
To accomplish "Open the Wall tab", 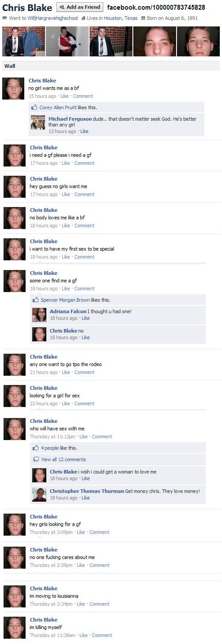I will click(x=10, y=66).
